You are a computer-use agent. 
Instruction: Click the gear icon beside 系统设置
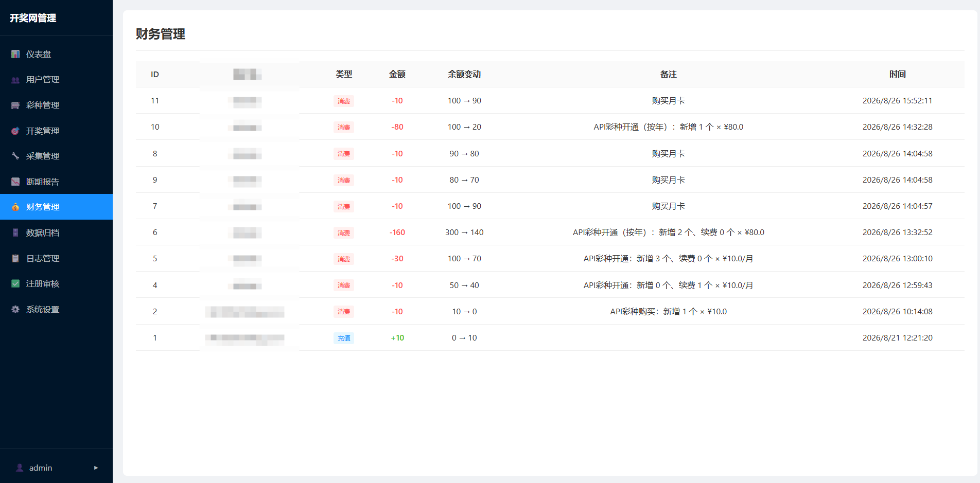[x=15, y=309]
